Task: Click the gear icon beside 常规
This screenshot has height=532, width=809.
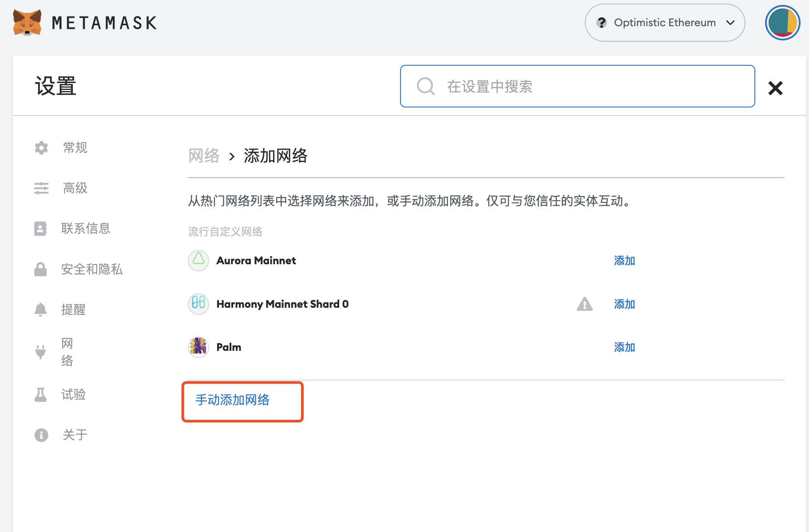Action: click(x=41, y=148)
